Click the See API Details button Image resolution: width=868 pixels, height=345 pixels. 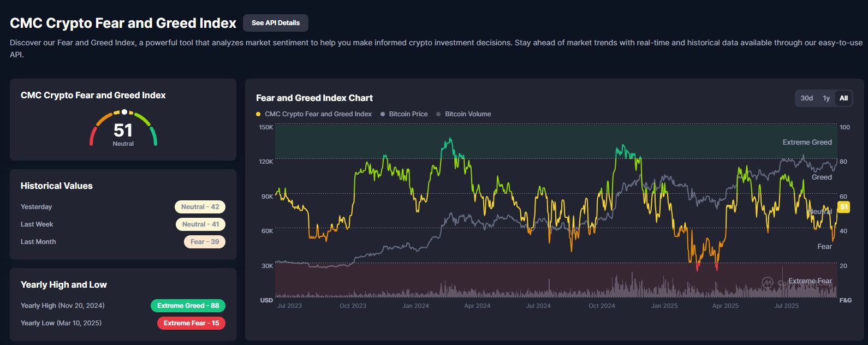pyautogui.click(x=275, y=23)
